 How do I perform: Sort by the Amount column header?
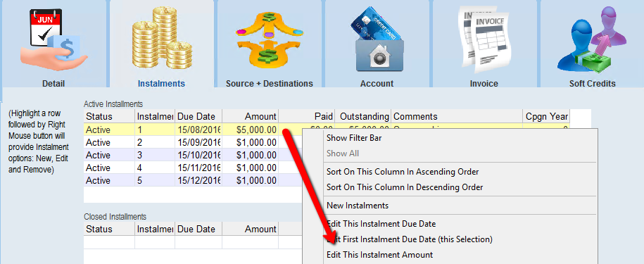point(250,117)
